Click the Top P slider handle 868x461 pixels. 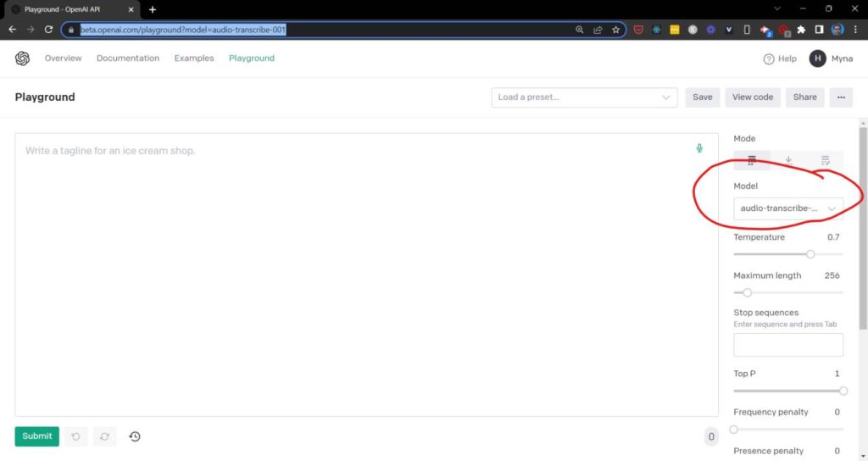[x=843, y=391]
